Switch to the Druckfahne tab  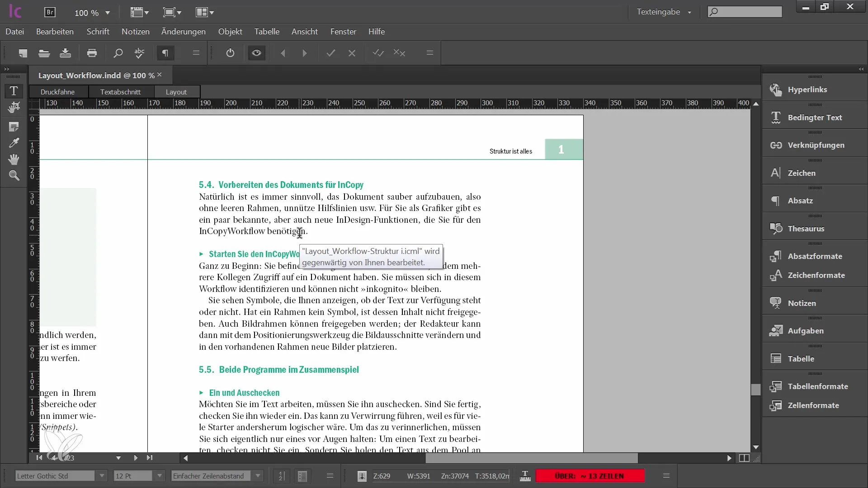pyautogui.click(x=57, y=92)
